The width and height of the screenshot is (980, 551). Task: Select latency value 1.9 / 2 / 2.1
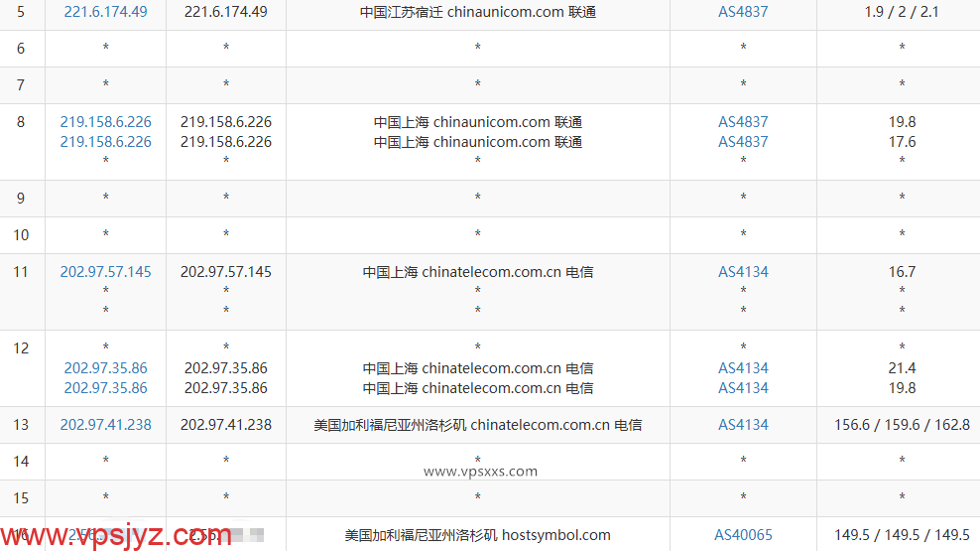(902, 12)
